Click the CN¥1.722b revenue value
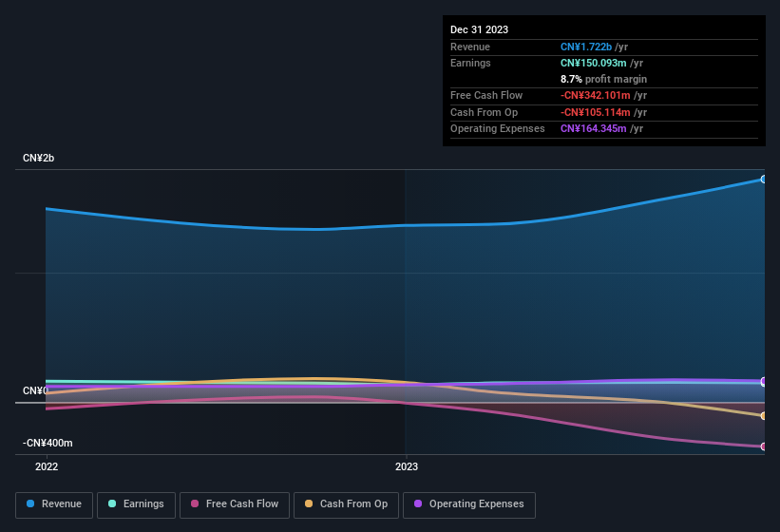 pyautogui.click(x=586, y=47)
